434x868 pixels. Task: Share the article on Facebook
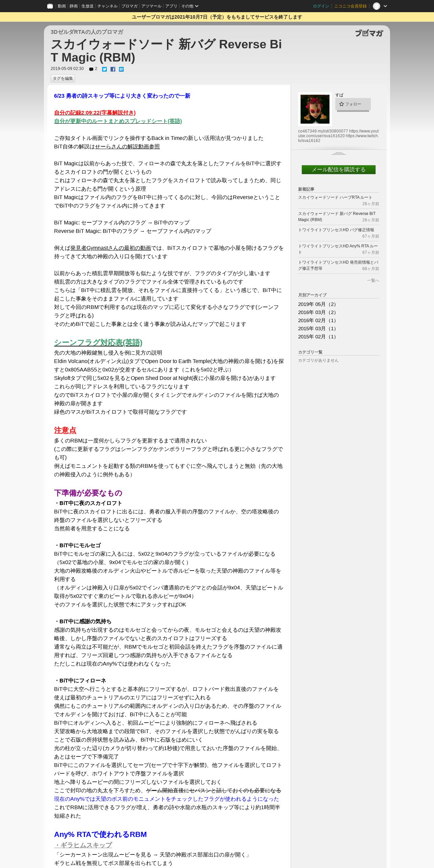113,69
